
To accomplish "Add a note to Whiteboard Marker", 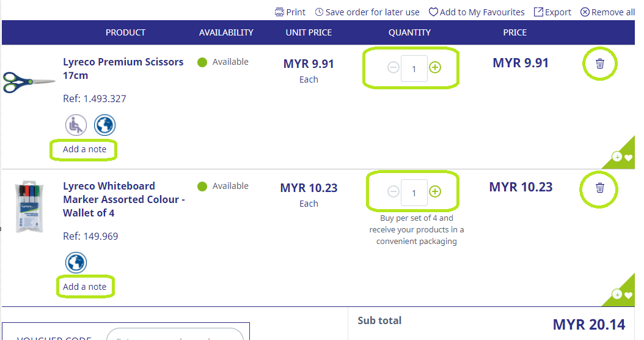I will (x=84, y=287).
